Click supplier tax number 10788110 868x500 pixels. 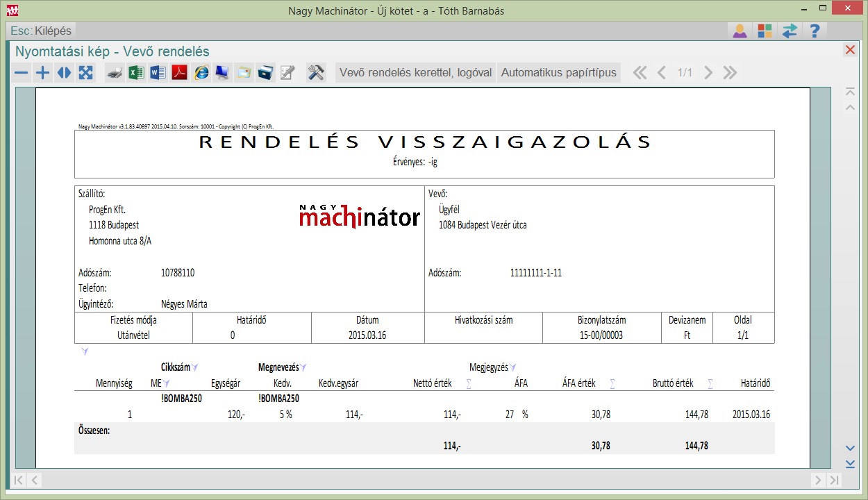[178, 273]
